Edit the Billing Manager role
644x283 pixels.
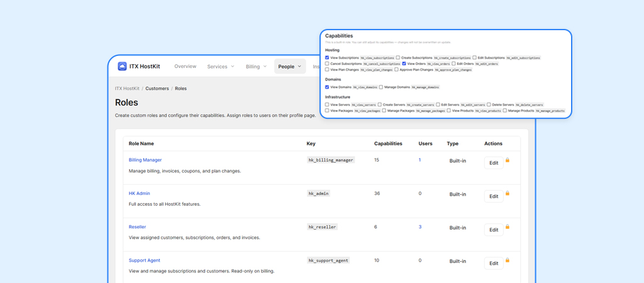coord(494,163)
